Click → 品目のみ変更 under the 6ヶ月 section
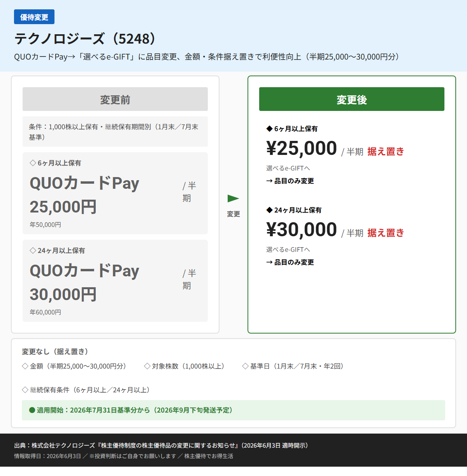This screenshot has width=467, height=476. pos(290,181)
